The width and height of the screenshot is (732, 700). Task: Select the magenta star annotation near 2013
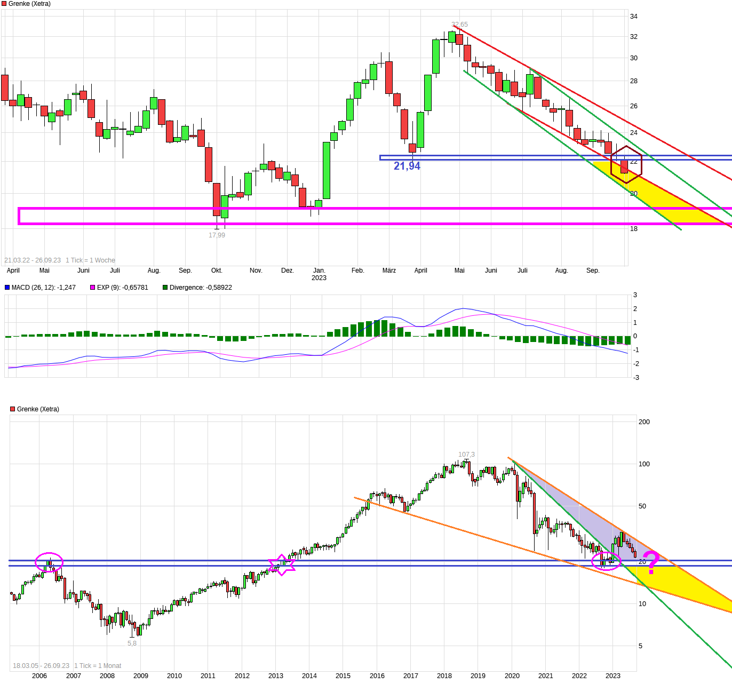click(x=282, y=564)
